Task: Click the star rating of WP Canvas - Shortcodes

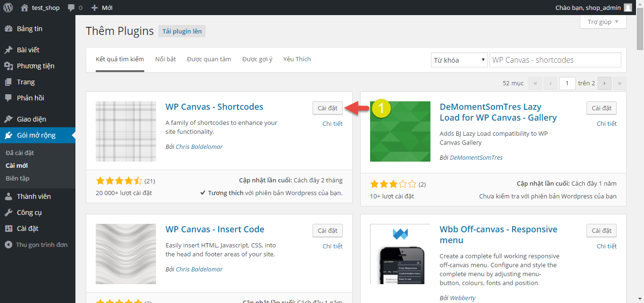Action: tap(119, 180)
